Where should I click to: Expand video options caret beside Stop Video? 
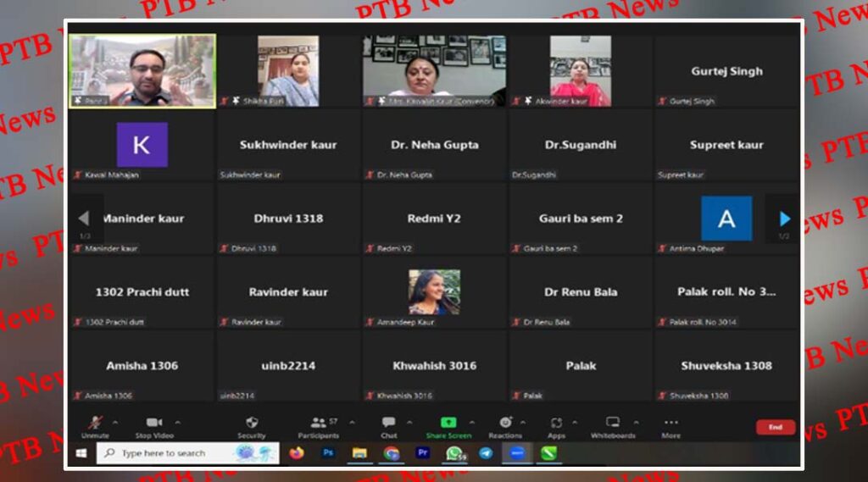click(x=178, y=423)
